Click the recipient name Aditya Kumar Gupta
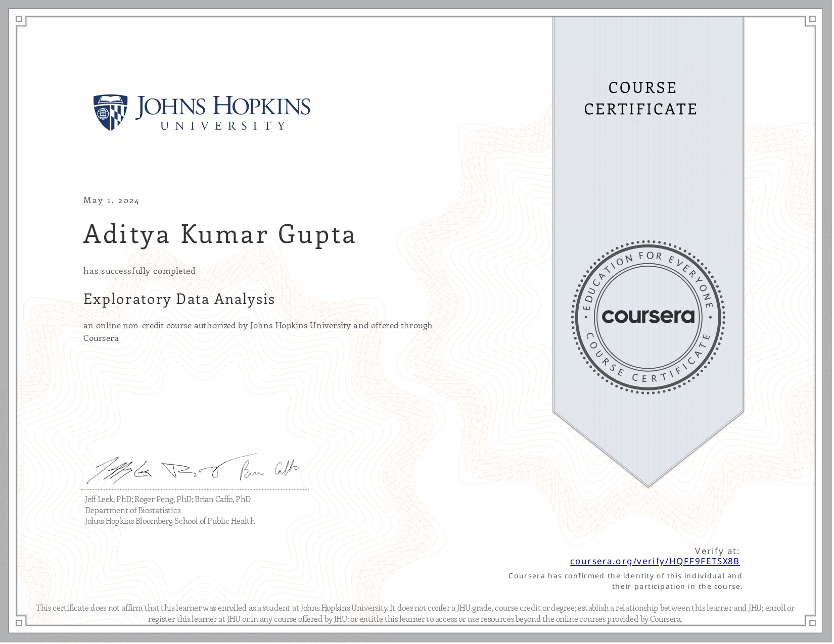Screen dimensions: 834x644 (x=219, y=234)
